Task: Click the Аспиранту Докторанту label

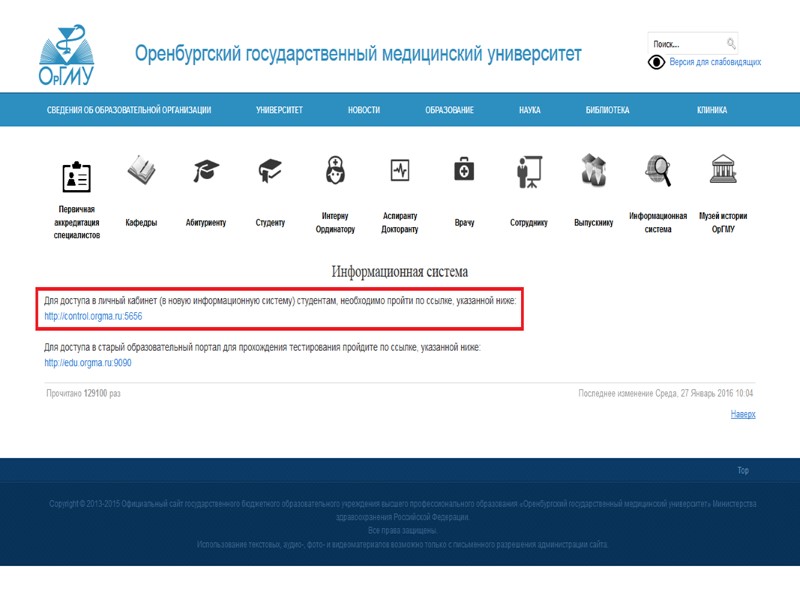Action: click(x=399, y=222)
